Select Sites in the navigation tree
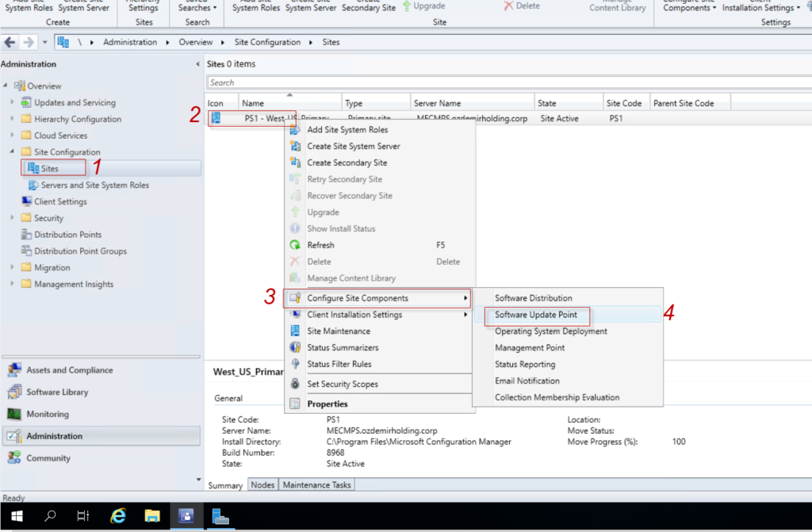This screenshot has width=812, height=532. (50, 168)
